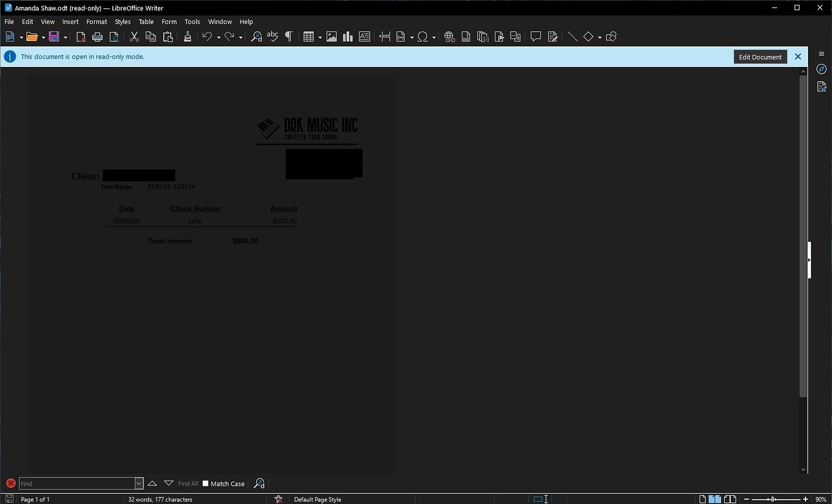Toggle track changes recording

pyautogui.click(x=552, y=36)
